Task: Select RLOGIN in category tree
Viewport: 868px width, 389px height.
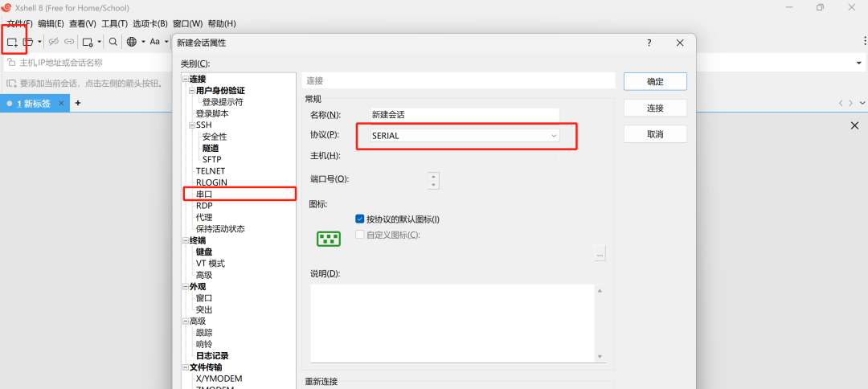Action: coord(211,182)
